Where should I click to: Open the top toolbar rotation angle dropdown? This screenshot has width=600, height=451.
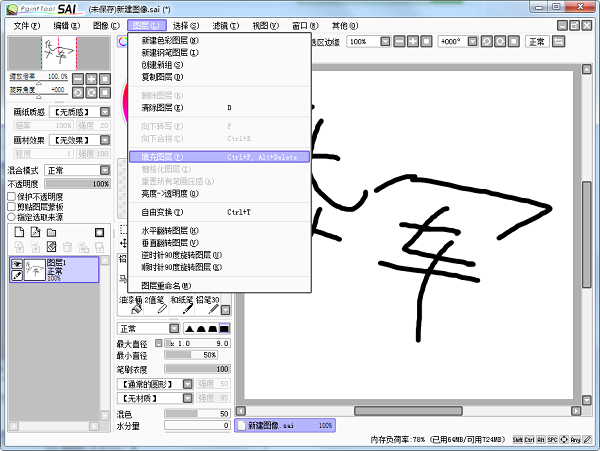click(473, 41)
